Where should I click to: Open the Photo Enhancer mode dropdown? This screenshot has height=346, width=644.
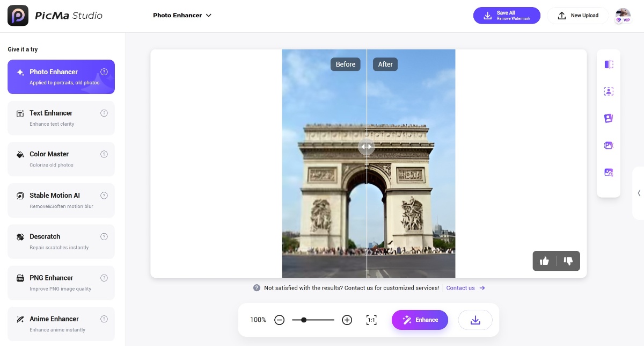(182, 16)
